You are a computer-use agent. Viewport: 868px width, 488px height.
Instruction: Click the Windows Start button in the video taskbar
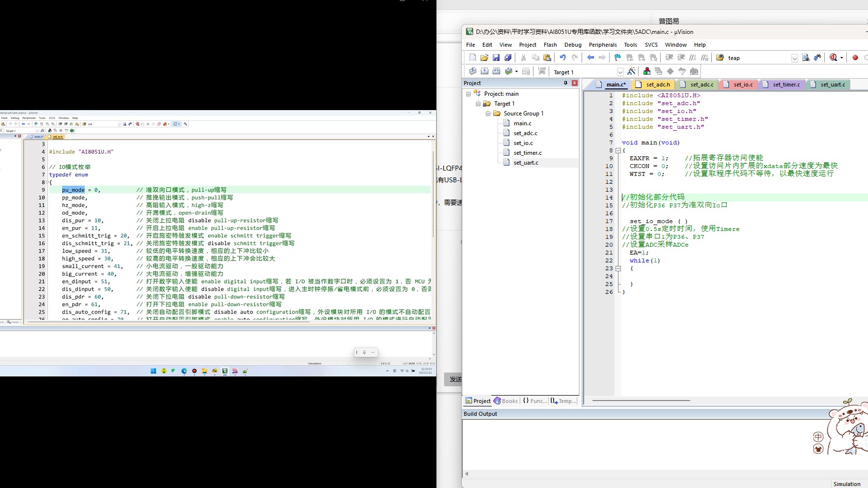click(153, 371)
